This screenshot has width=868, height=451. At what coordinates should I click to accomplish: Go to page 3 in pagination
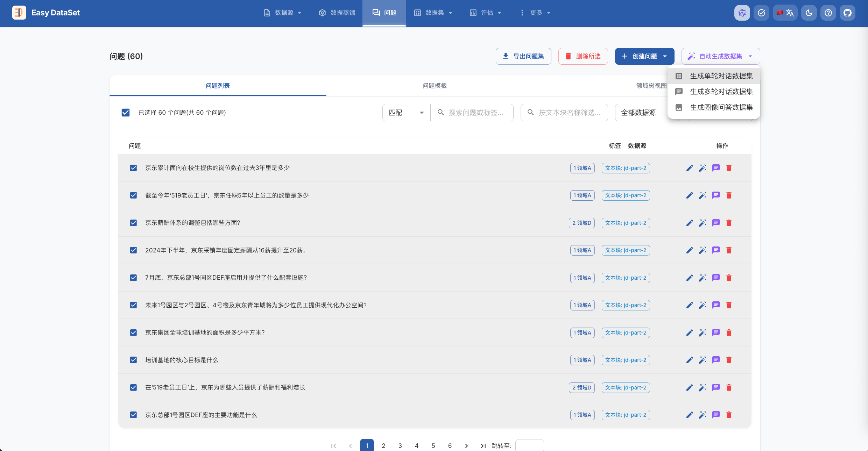(x=400, y=445)
